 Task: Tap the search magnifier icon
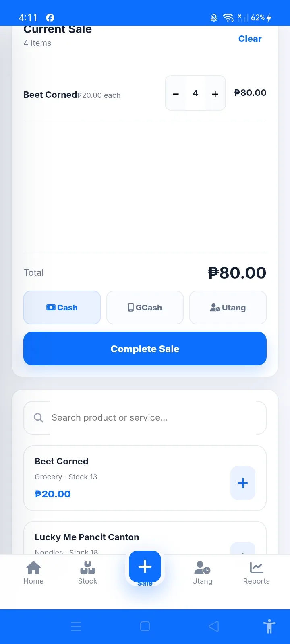point(39,418)
